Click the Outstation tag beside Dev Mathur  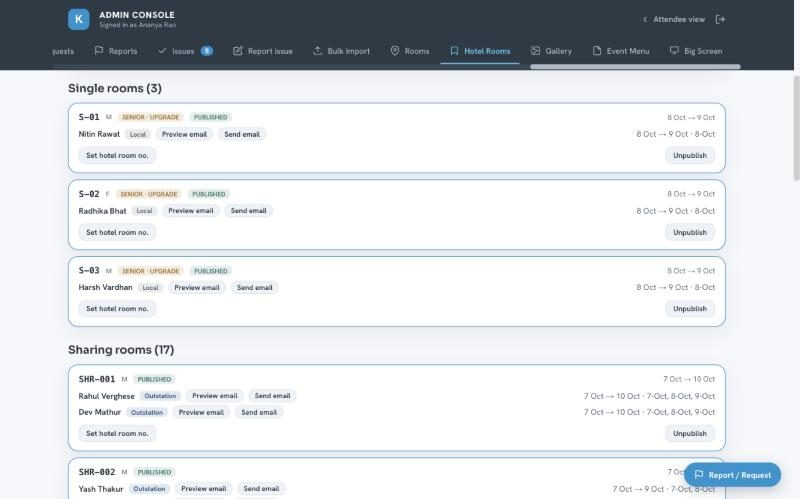(147, 412)
